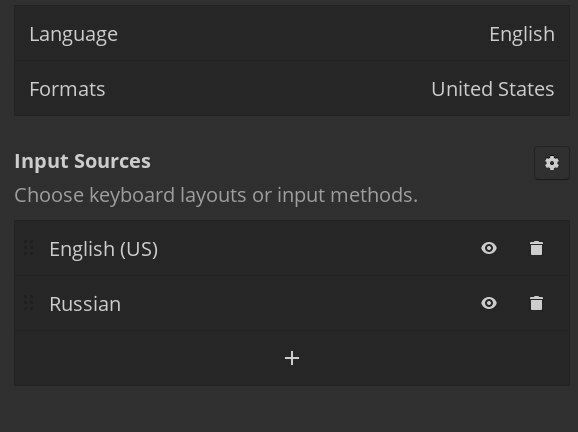Grab the Russian row reorder handle
Image resolution: width=578 pixels, height=432 pixels.
pos(29,303)
